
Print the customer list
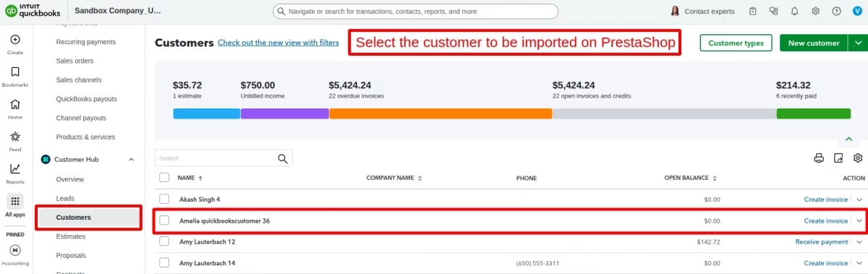[x=819, y=158]
